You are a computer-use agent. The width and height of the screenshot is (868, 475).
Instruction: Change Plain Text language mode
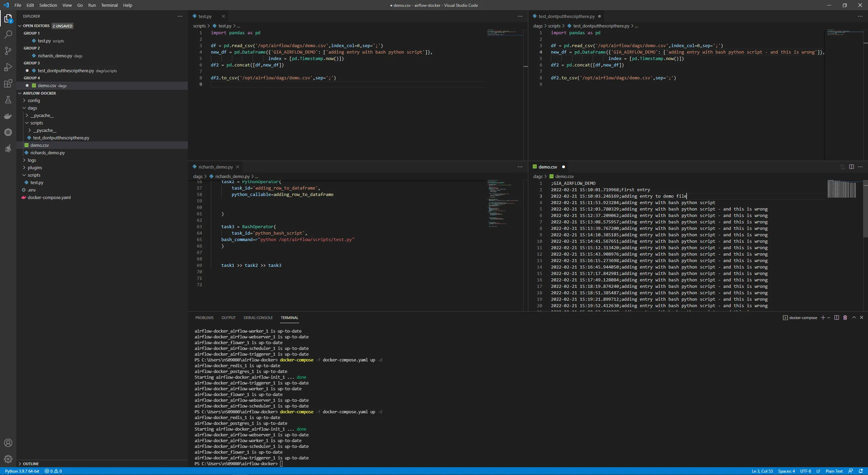tap(834, 471)
